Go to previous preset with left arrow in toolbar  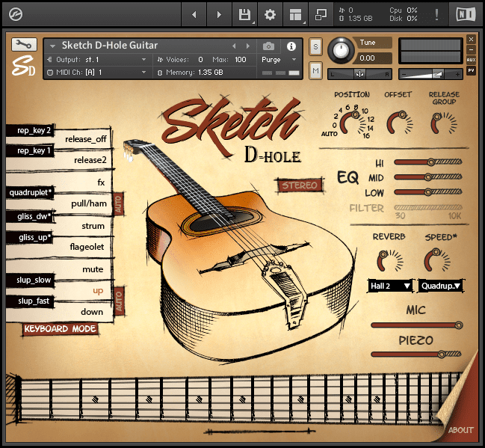tap(194, 14)
